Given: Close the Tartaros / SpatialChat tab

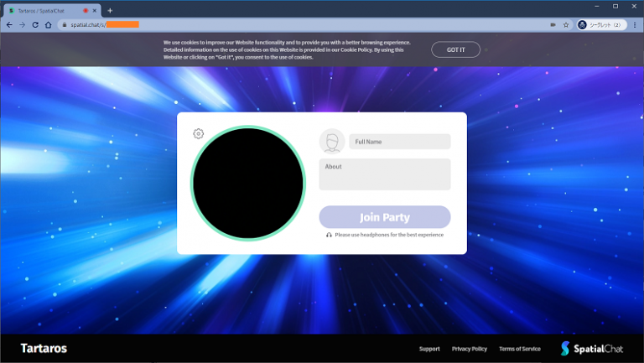Looking at the screenshot, I should coord(96,10).
